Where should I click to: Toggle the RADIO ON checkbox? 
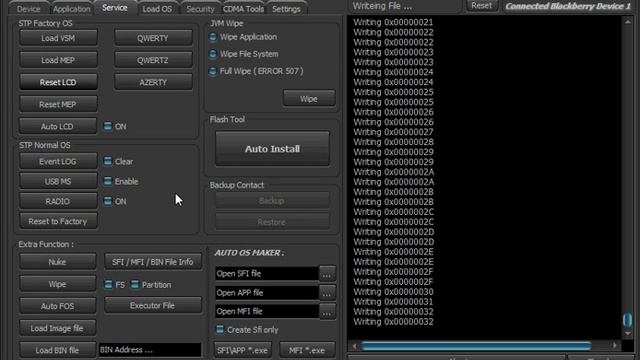click(108, 201)
